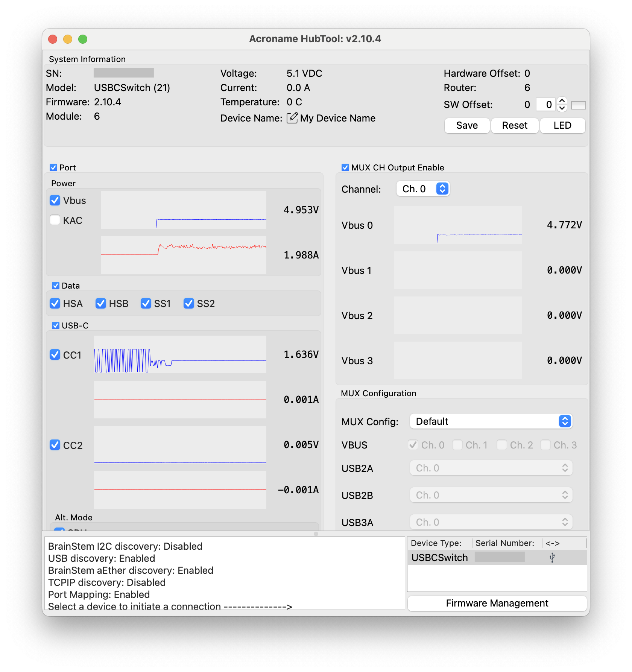Click the TCPIP discovery: Disabled log line
The height and width of the screenshot is (672, 632).
[x=107, y=582]
